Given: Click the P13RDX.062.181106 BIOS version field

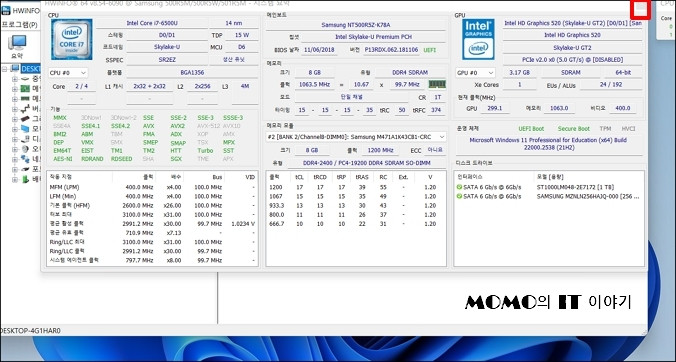Looking at the screenshot, I should [391, 50].
